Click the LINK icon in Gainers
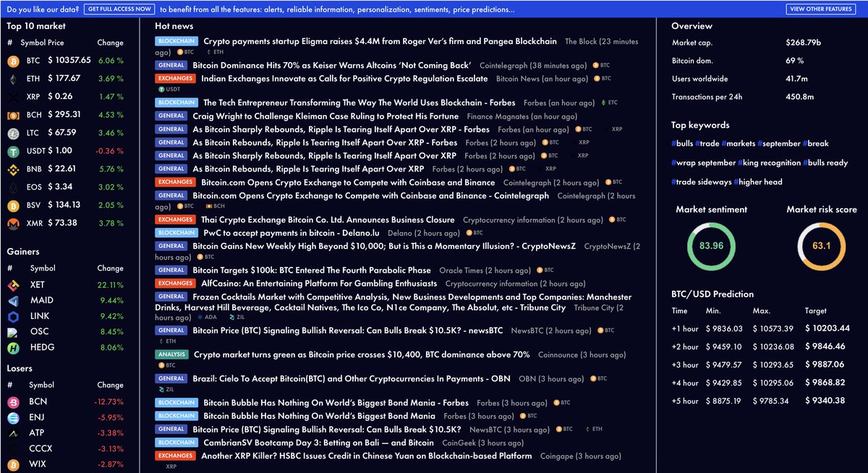This screenshot has height=473, width=868. [13, 317]
